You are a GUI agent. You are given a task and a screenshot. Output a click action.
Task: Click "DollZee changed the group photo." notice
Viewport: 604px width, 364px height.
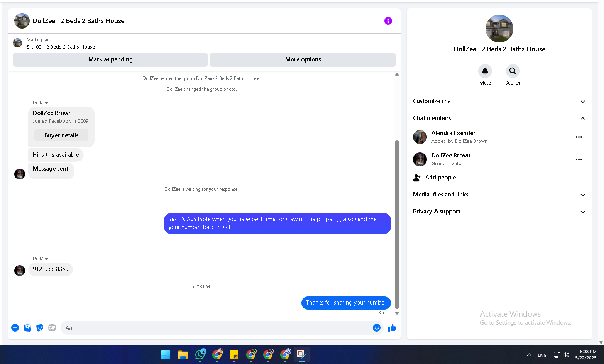click(x=201, y=89)
